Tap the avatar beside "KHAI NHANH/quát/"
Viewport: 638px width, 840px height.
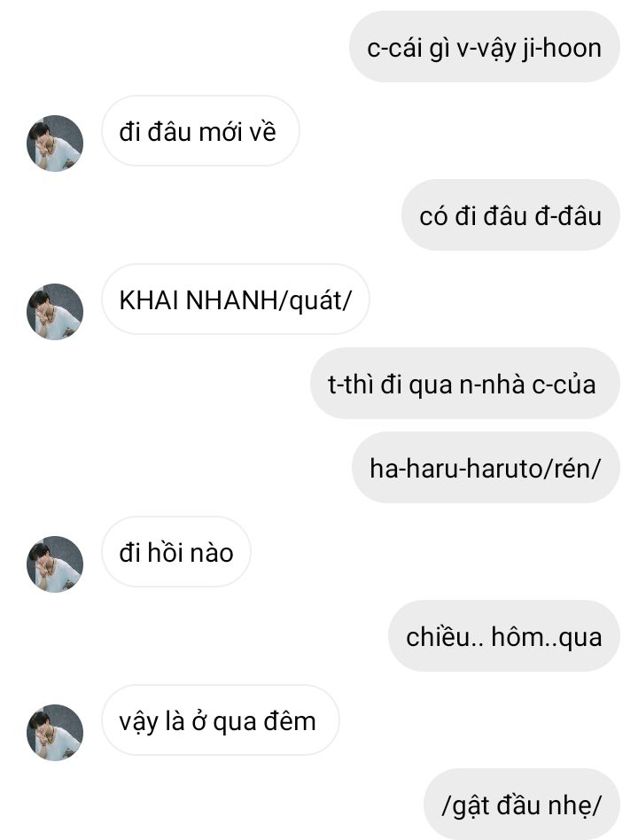(55, 311)
